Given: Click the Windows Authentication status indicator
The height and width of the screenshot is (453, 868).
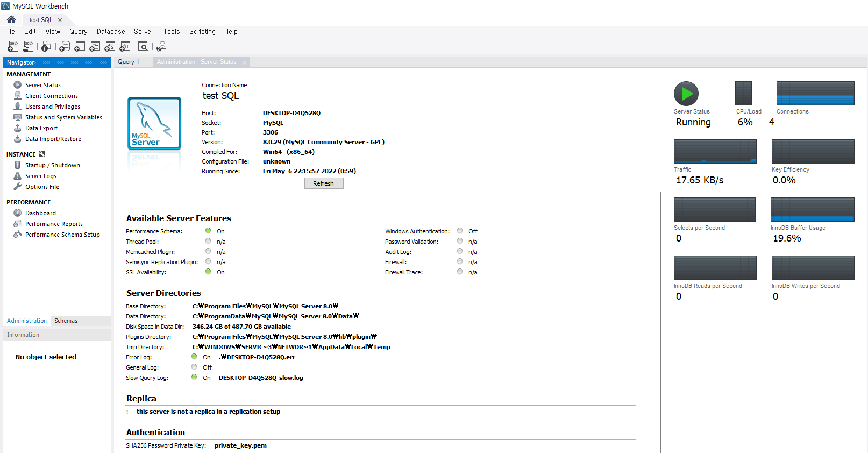Looking at the screenshot, I should click(460, 231).
